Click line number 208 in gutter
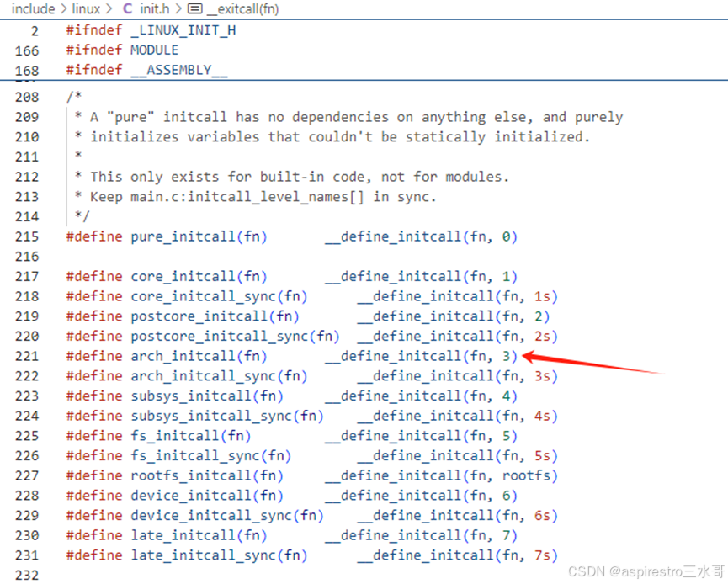This screenshot has height=584, width=728. pyautogui.click(x=26, y=97)
